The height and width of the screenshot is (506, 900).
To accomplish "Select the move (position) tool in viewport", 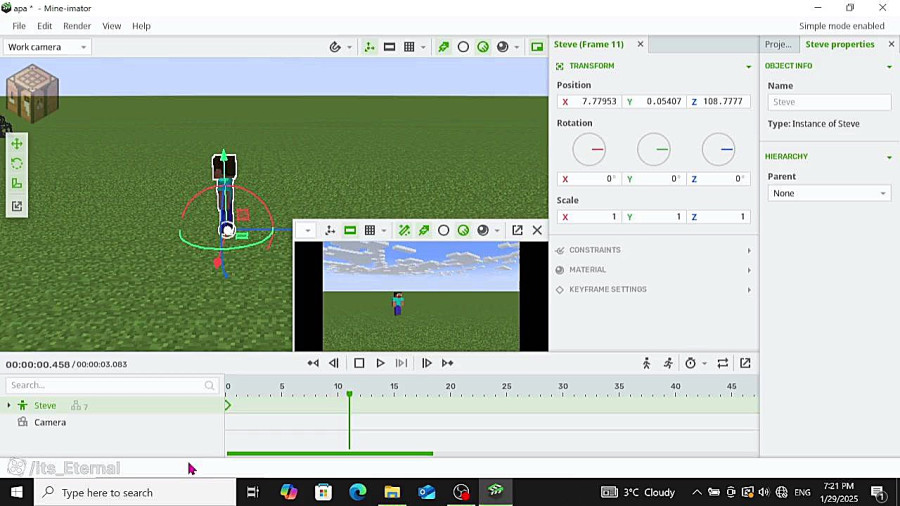I will (x=17, y=143).
